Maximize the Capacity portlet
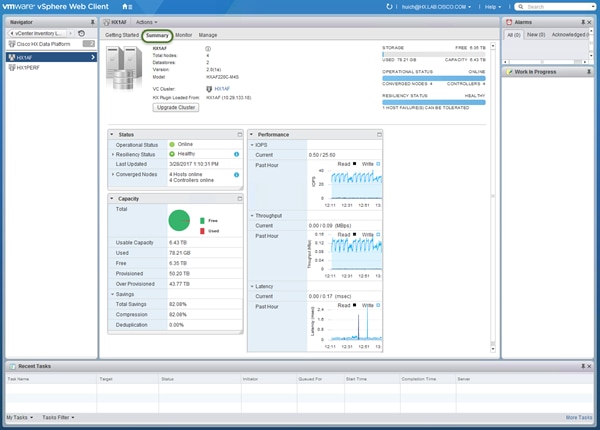The height and width of the screenshot is (430, 600). click(x=240, y=199)
